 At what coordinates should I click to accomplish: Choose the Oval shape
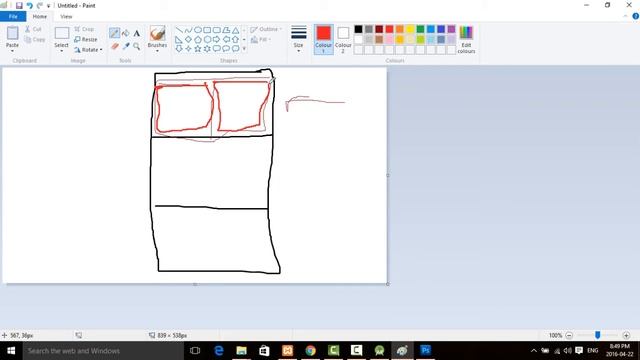198,30
